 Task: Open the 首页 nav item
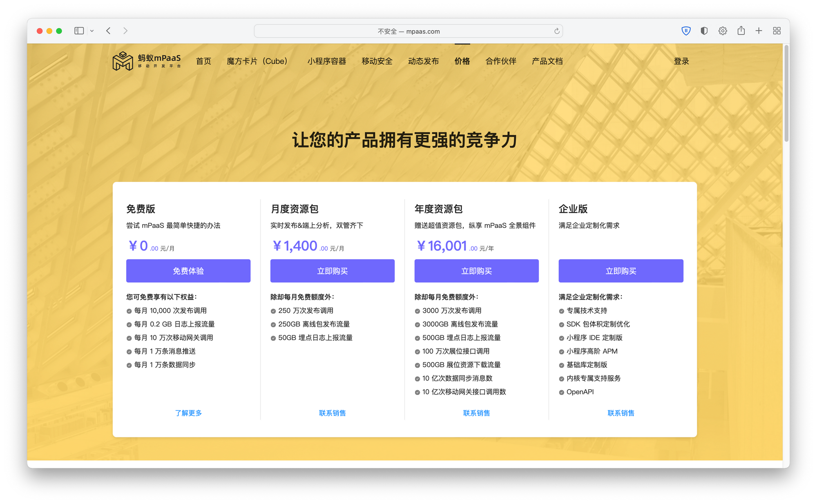[203, 61]
